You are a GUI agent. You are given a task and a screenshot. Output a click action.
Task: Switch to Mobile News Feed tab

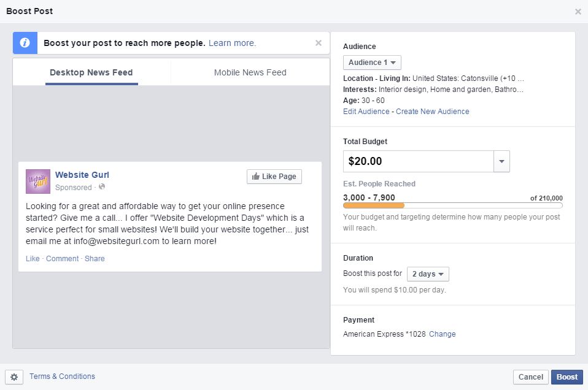[250, 72]
